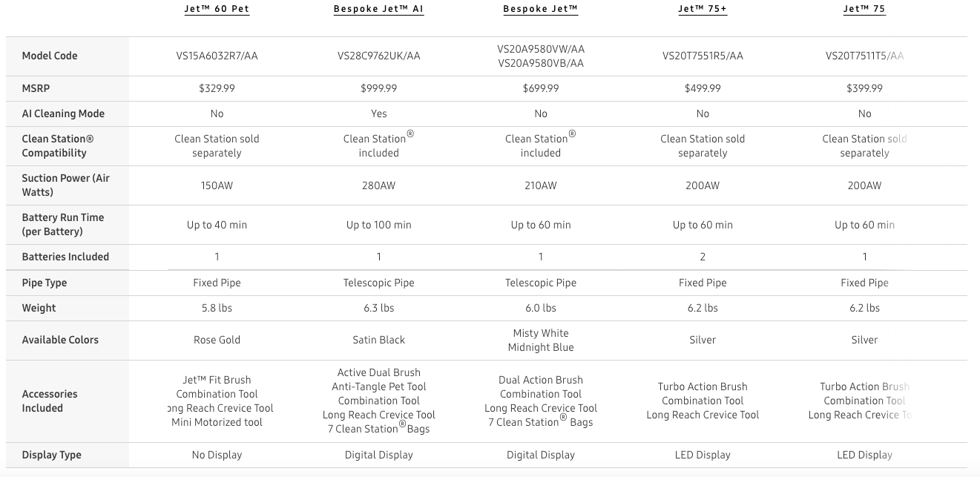Click the Misty White color text

click(540, 333)
